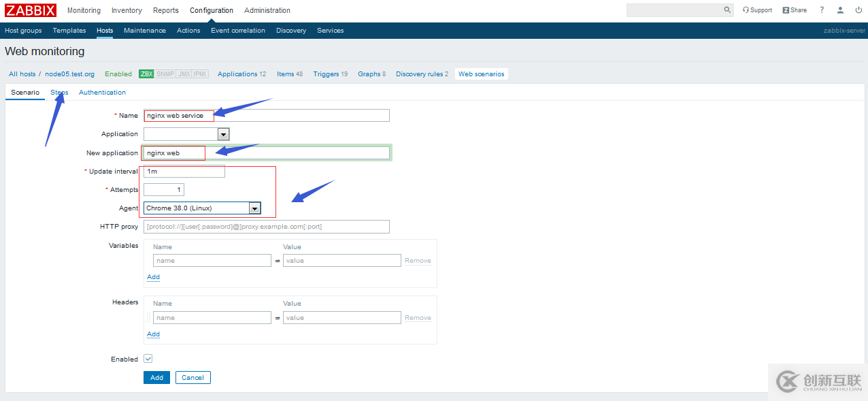
Task: Go to Services submenu
Action: coord(331,31)
